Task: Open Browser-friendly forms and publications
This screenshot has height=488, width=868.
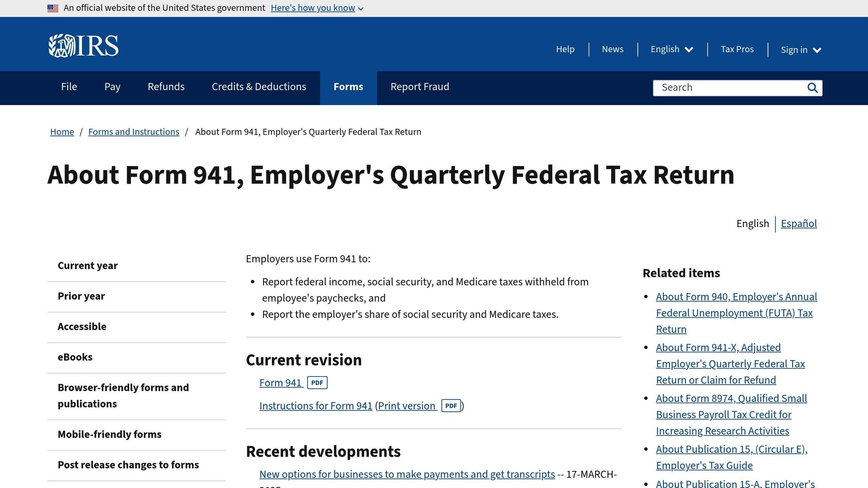Action: 136,396
